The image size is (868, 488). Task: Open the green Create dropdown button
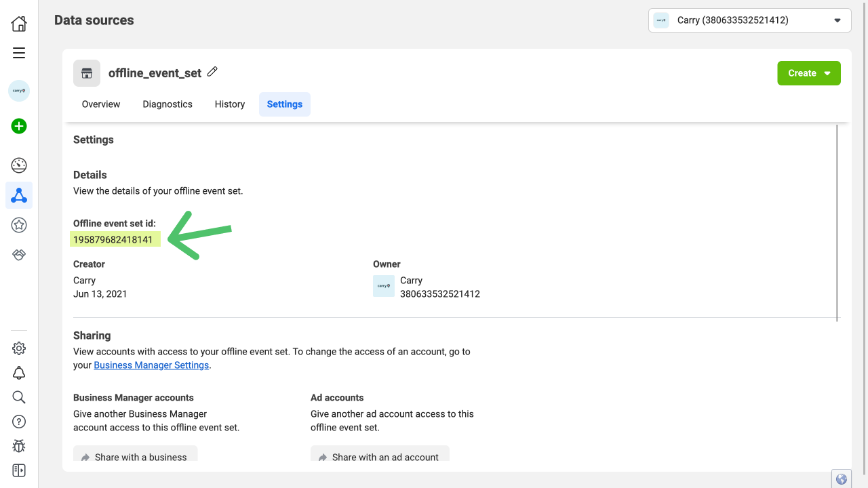pos(808,73)
